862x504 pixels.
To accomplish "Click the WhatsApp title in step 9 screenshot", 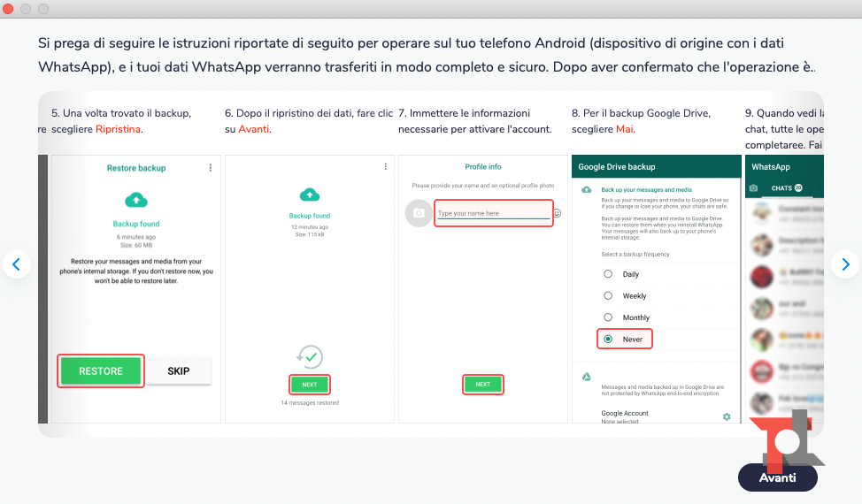I will (x=771, y=167).
